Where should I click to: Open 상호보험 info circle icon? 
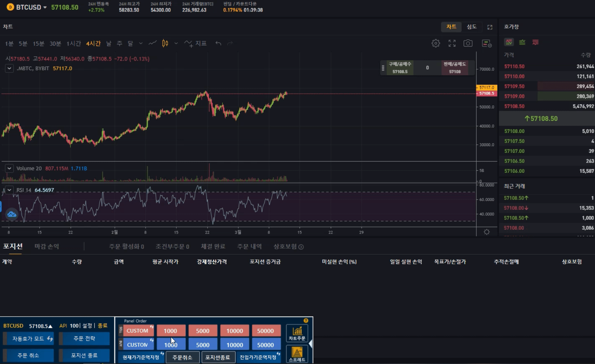tap(301, 247)
